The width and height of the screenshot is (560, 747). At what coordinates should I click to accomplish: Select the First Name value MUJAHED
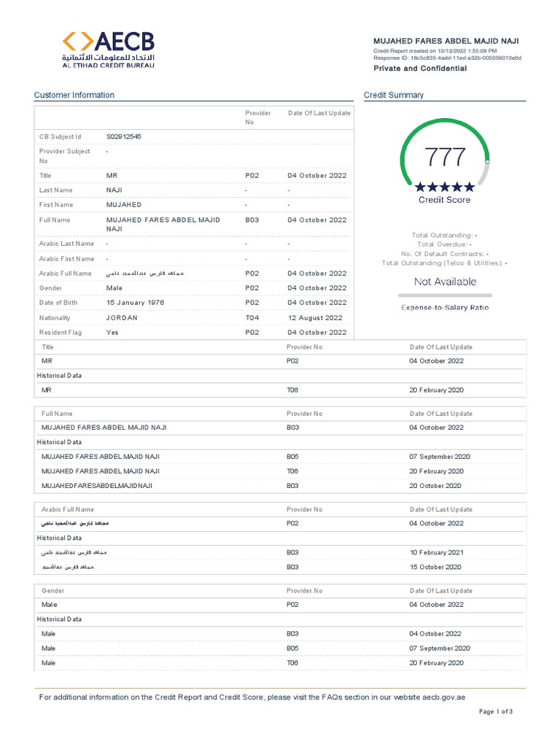tap(124, 205)
